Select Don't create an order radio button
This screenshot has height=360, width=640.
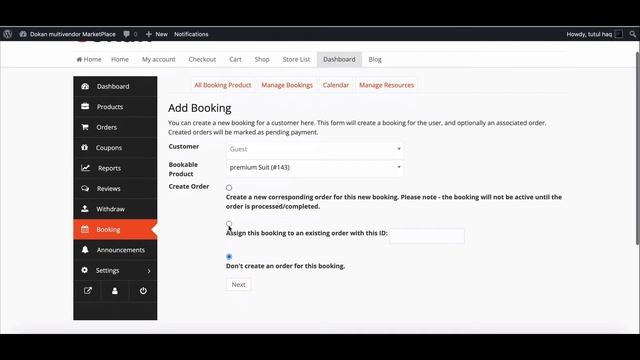pyautogui.click(x=229, y=257)
